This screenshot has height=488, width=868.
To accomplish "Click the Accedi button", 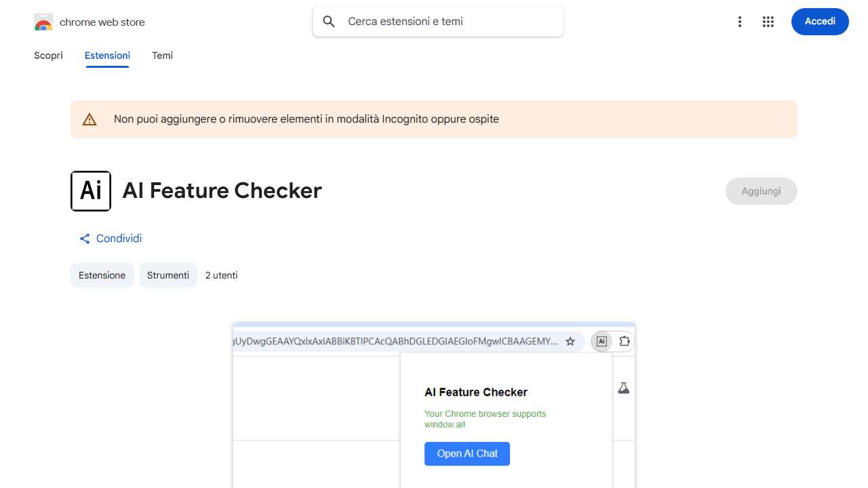I will tap(819, 21).
